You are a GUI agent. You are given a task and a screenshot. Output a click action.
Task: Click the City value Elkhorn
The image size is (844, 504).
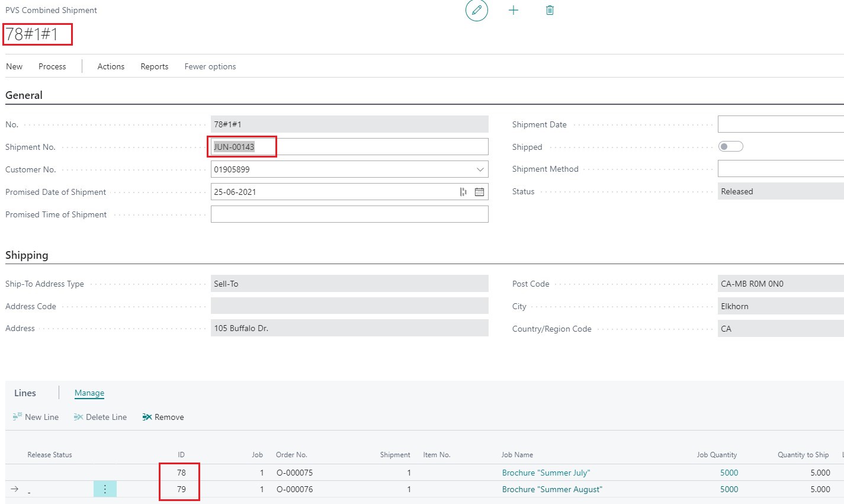pyautogui.click(x=781, y=306)
